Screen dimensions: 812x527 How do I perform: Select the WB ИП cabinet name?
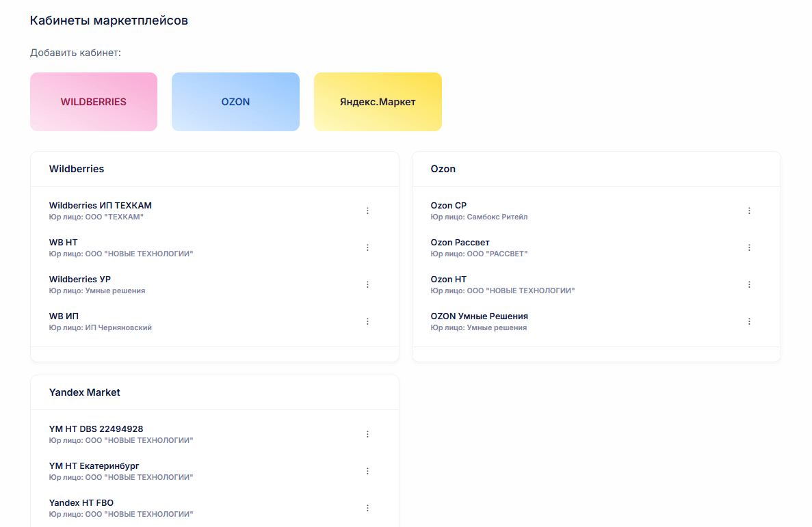[64, 316]
